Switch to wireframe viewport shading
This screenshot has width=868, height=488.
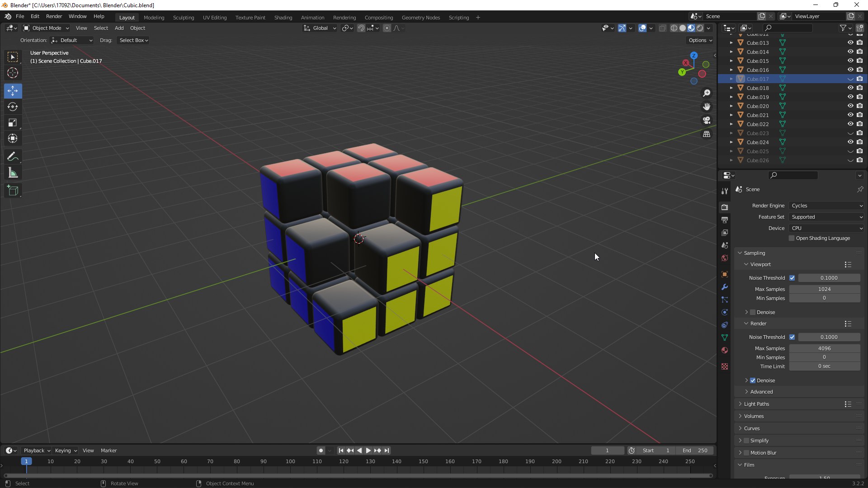click(x=674, y=28)
